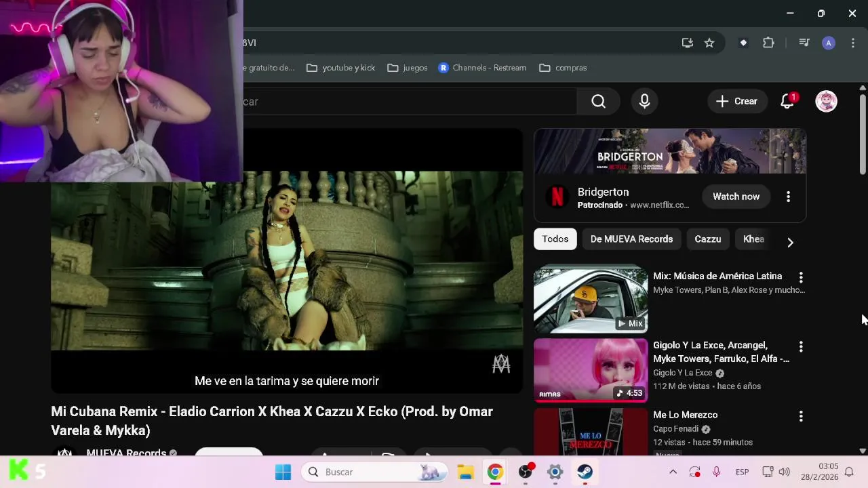Open the 'Me Lo Merezco' video title

click(685, 415)
